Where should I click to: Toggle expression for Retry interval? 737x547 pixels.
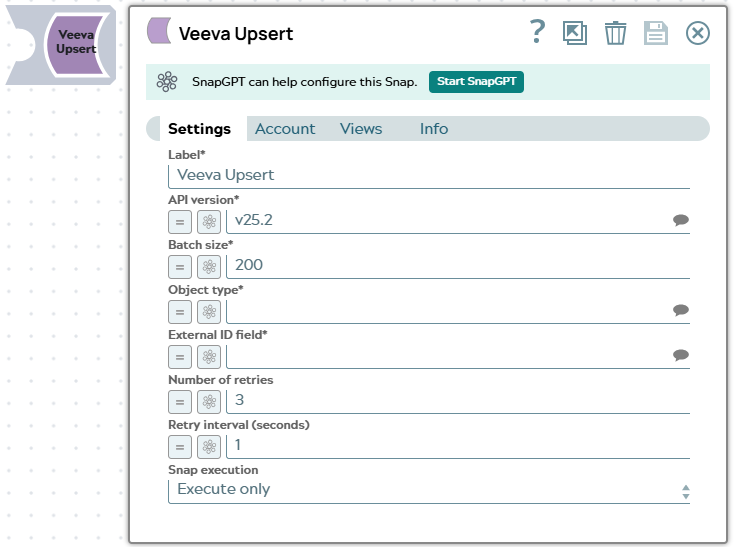tap(180, 447)
